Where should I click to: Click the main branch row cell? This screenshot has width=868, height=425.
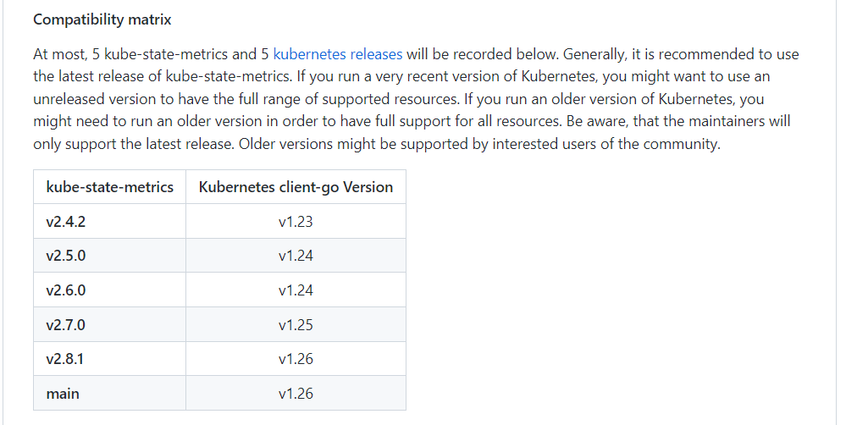coord(109,394)
